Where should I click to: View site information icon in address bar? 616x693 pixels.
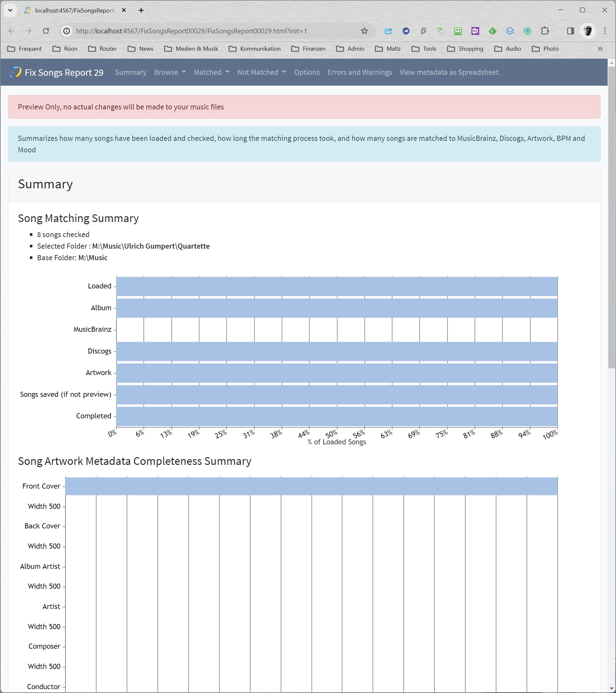(67, 31)
